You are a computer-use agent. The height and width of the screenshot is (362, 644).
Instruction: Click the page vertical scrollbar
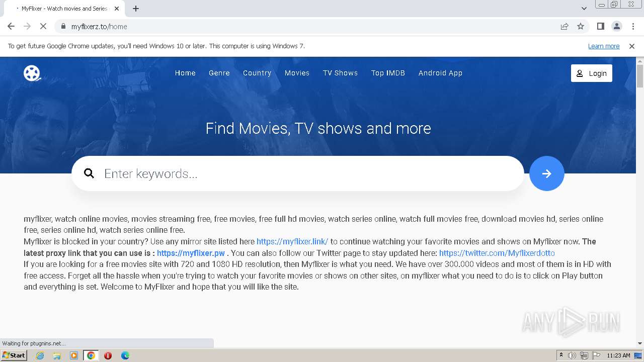click(640, 75)
